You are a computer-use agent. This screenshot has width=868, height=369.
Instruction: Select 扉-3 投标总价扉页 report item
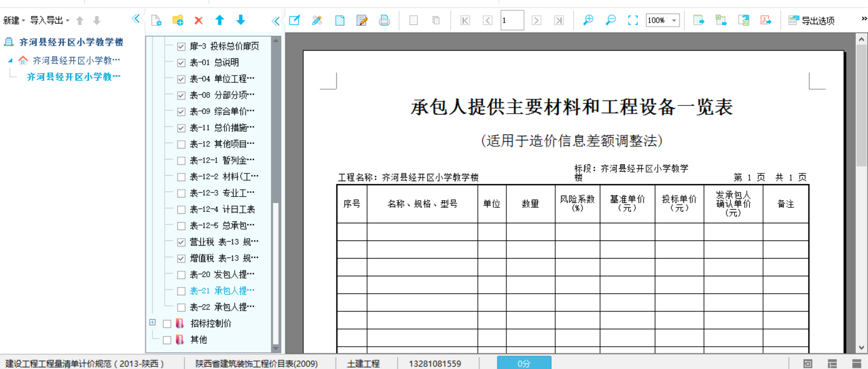(x=224, y=46)
